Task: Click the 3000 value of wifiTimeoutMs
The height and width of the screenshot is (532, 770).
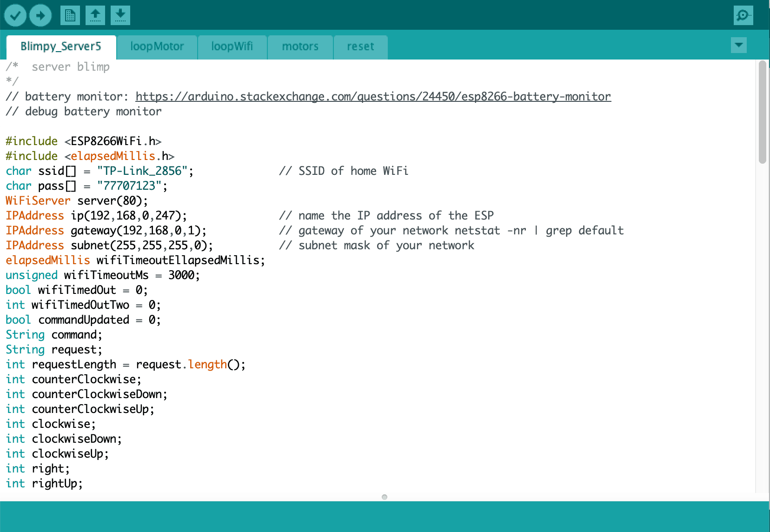Action: pyautogui.click(x=181, y=275)
